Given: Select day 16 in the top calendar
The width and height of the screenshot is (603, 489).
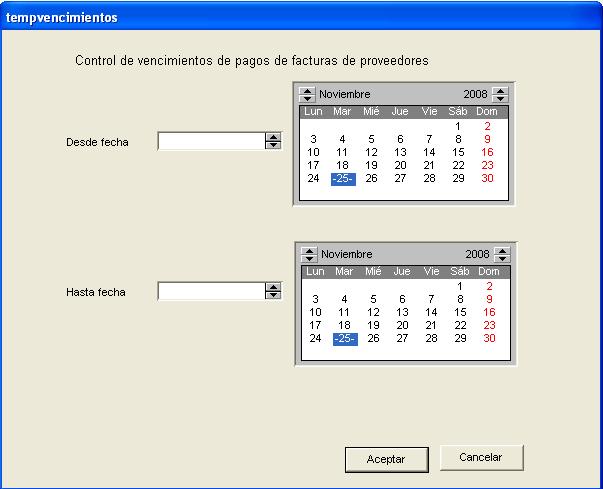Looking at the screenshot, I should point(487,152).
